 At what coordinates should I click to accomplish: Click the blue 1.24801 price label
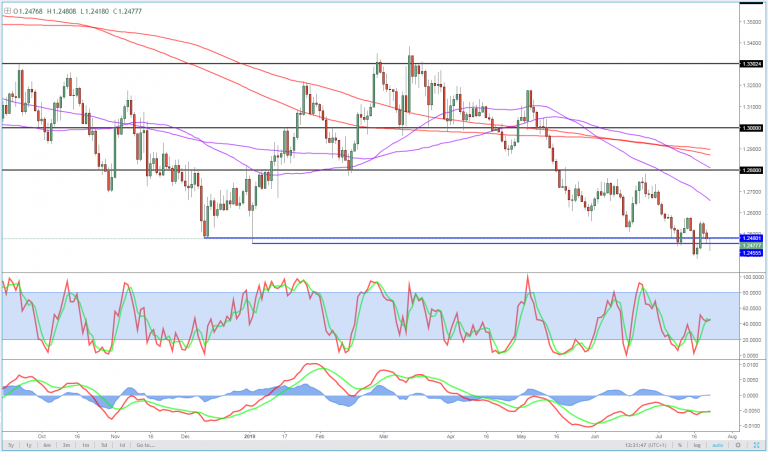tap(751, 238)
